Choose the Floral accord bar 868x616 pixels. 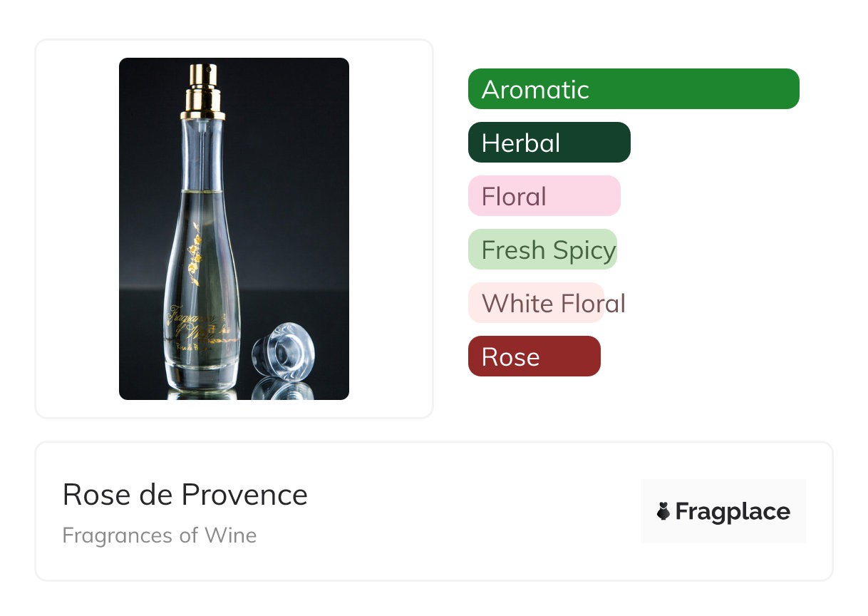[544, 196]
